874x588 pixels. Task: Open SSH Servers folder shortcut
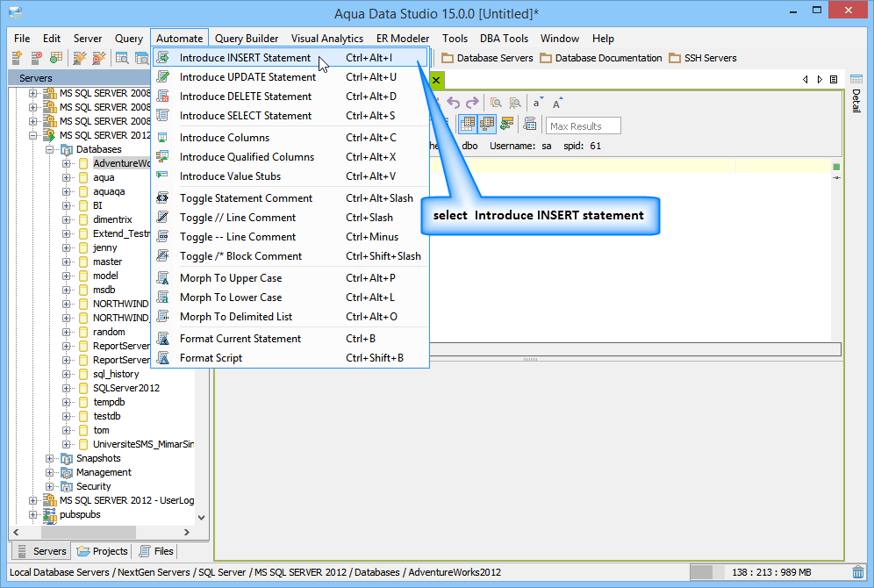click(x=703, y=58)
